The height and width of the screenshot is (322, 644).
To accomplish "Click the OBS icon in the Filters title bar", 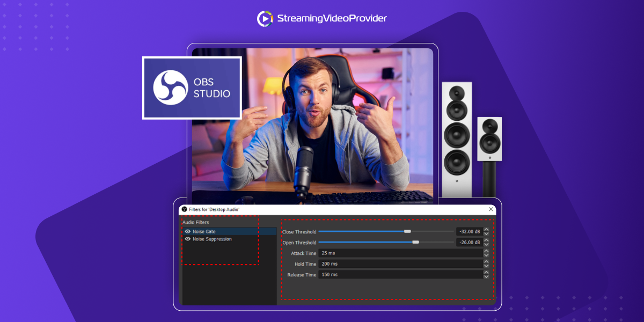I will [184, 209].
